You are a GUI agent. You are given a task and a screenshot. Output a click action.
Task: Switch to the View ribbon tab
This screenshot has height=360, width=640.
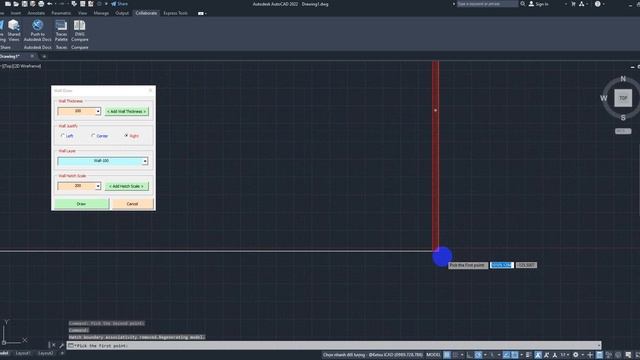click(82, 13)
